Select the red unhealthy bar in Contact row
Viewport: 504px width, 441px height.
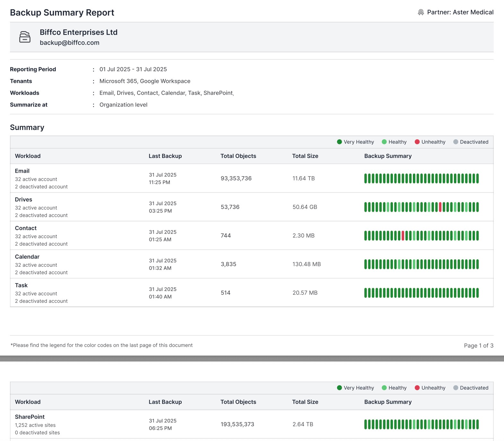coord(403,236)
